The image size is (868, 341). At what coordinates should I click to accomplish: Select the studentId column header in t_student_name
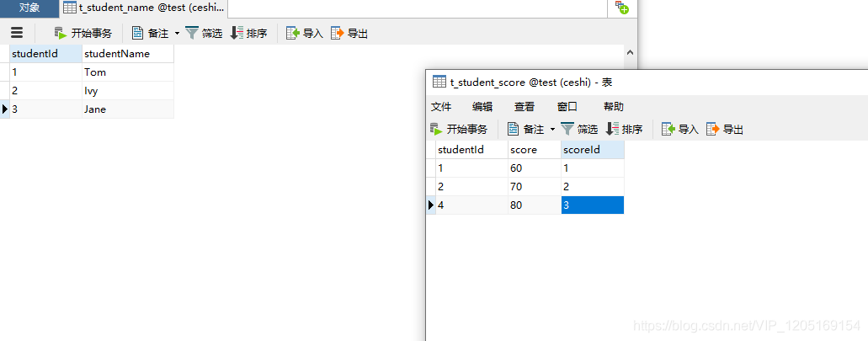click(x=46, y=54)
